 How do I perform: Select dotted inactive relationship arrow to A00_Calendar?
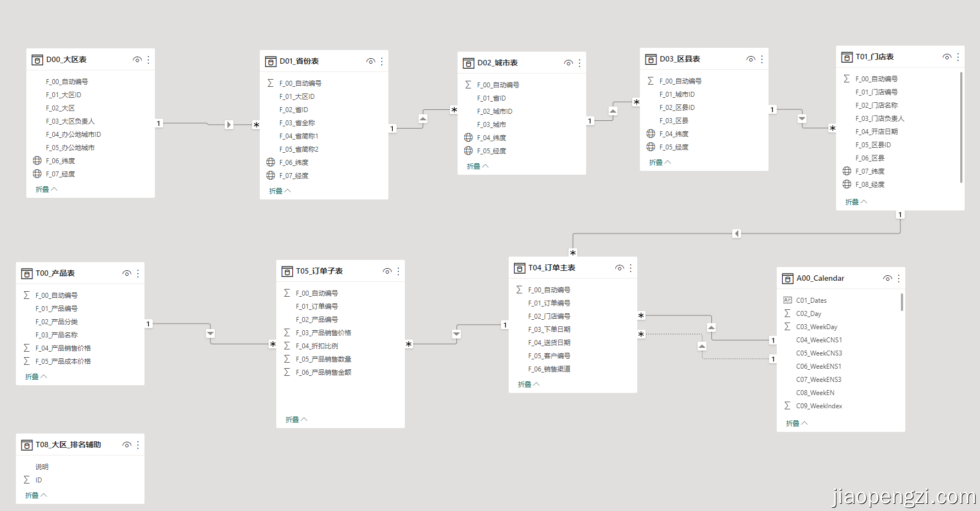pyautogui.click(x=702, y=346)
